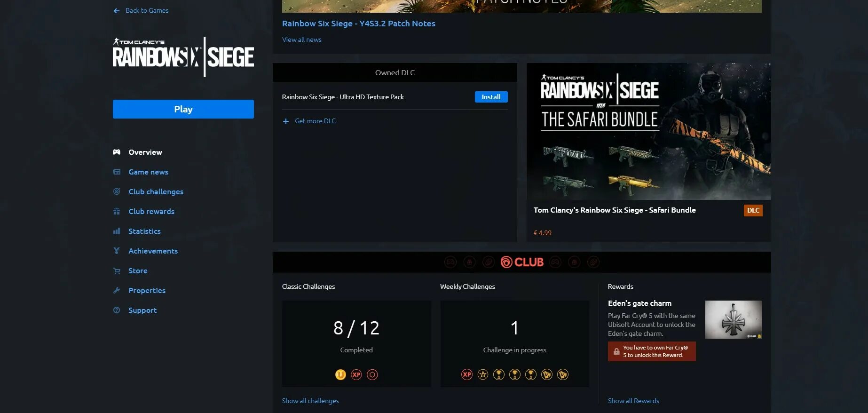The height and width of the screenshot is (413, 868).
Task: Click the gold U coin reward icon
Action: click(340, 374)
